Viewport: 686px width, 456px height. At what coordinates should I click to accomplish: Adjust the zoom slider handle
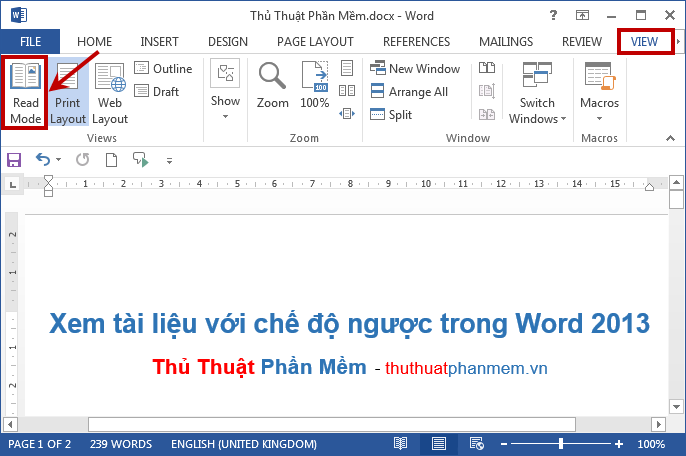[561, 443]
